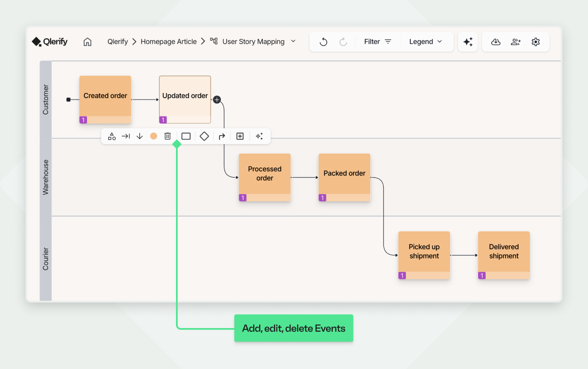This screenshot has width=588, height=369.
Task: Select the Processed order event card
Action: 265,177
